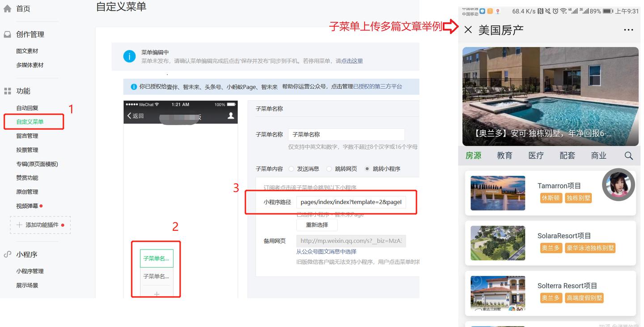
Task: Click the 点击这里 link to disable menu
Action: [352, 61]
